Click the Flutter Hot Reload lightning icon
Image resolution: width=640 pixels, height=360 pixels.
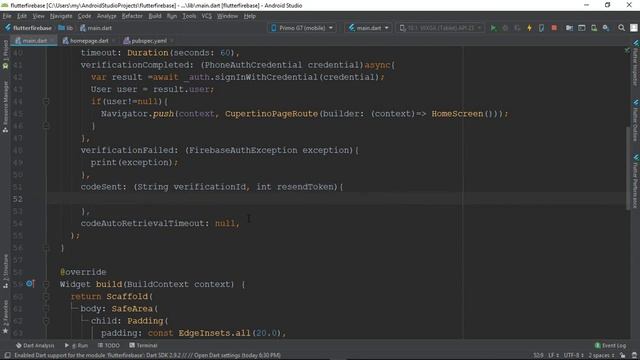529,28
